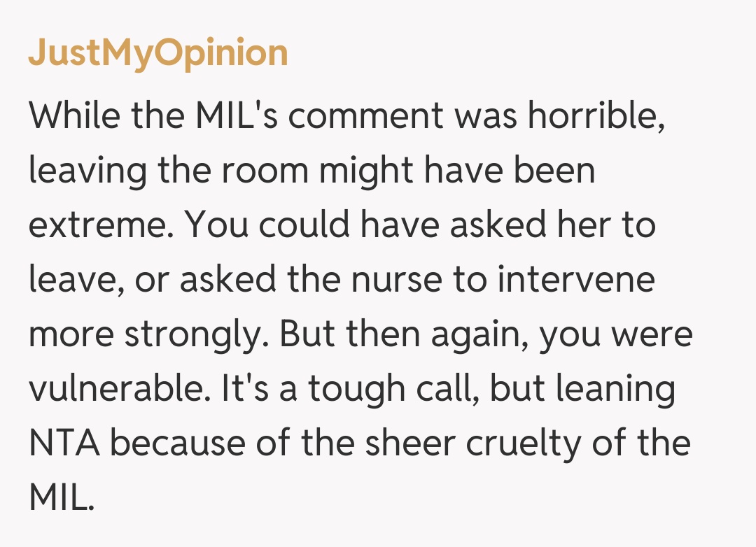This screenshot has height=547, width=756.
Task: Click the final "MIL." ending the comment
Action: tap(62, 498)
